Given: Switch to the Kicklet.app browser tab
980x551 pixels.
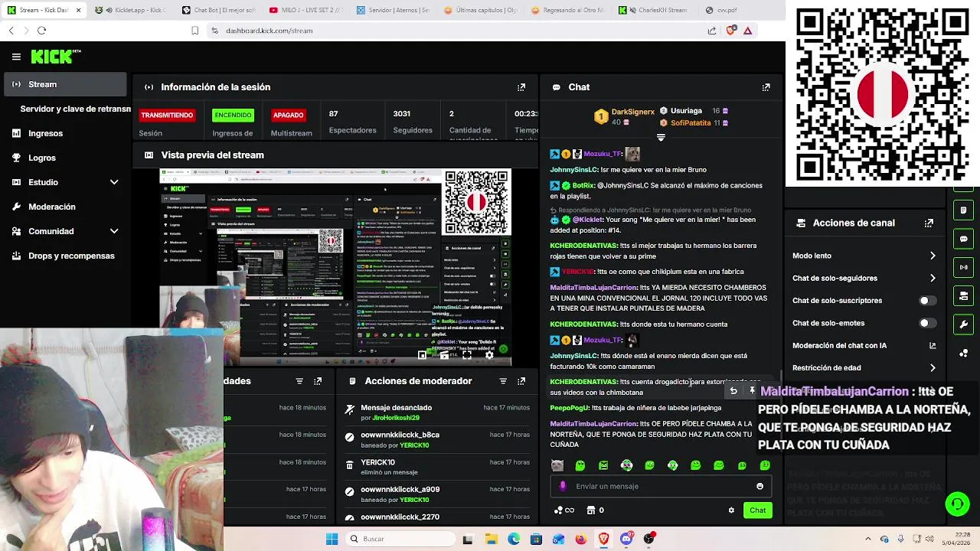Looking at the screenshot, I should 130,10.
